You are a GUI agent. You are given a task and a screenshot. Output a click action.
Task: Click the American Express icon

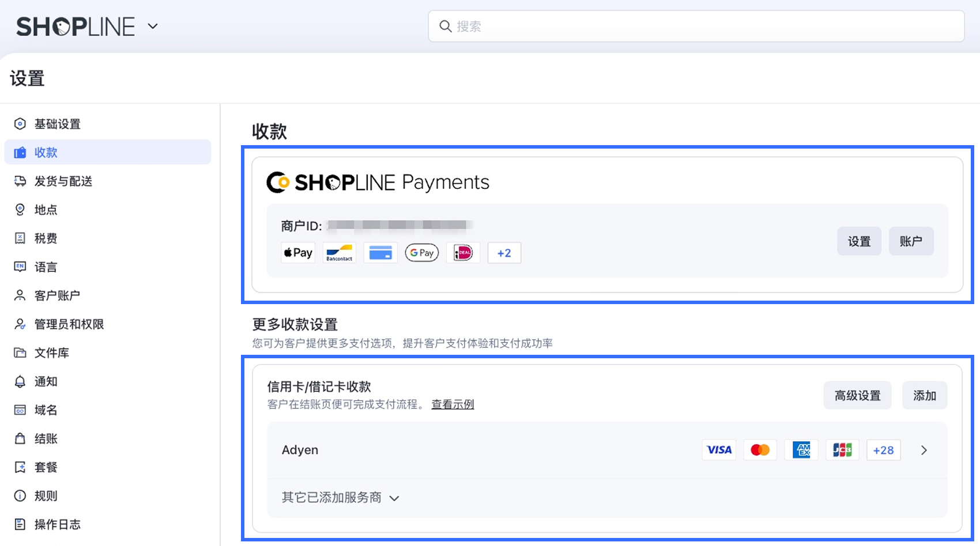tap(801, 450)
